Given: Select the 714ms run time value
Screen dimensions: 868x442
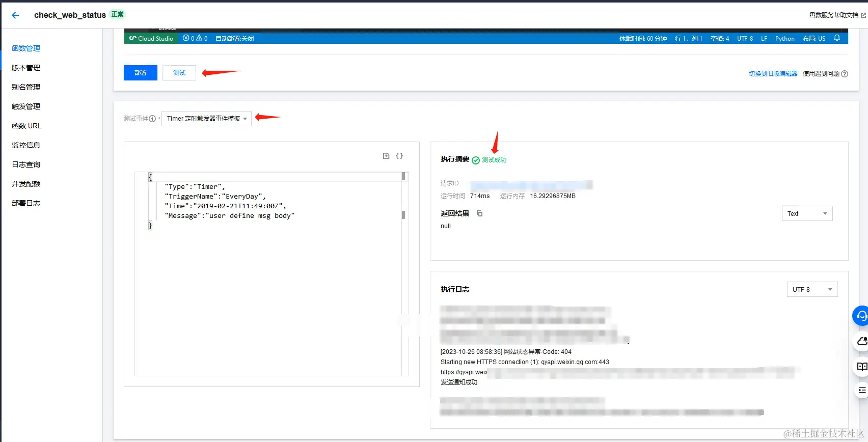Looking at the screenshot, I should (x=480, y=196).
